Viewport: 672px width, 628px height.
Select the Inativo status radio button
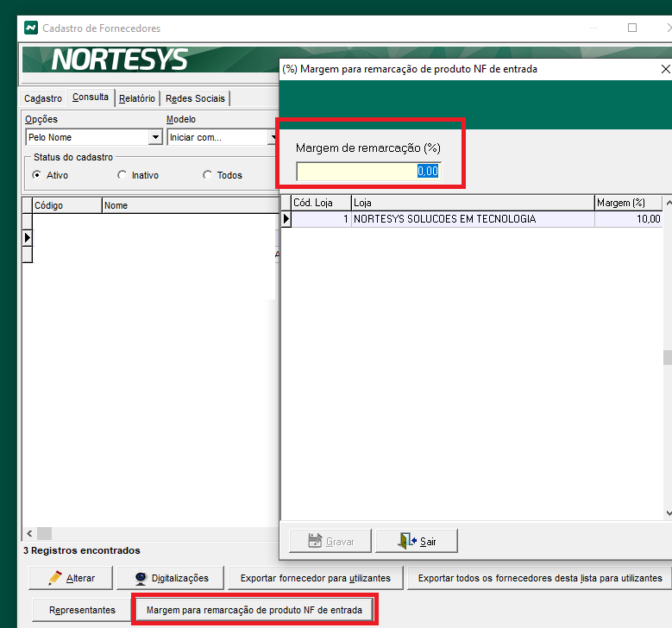(x=122, y=175)
